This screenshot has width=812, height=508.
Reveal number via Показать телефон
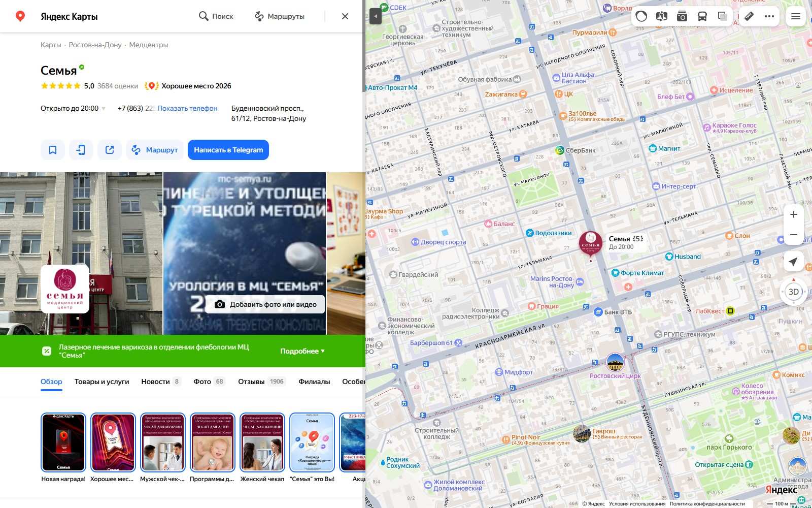(187, 108)
